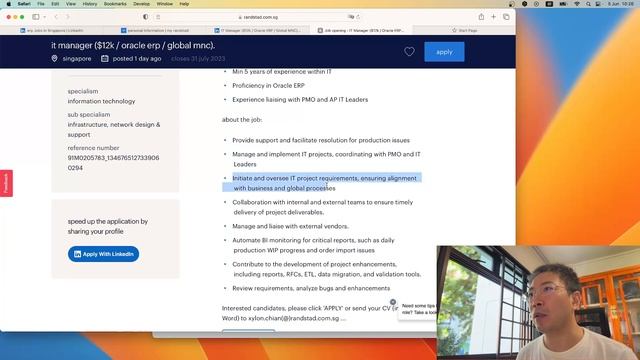Open the Apple menu
This screenshot has height=360, width=640.
click(9, 4)
